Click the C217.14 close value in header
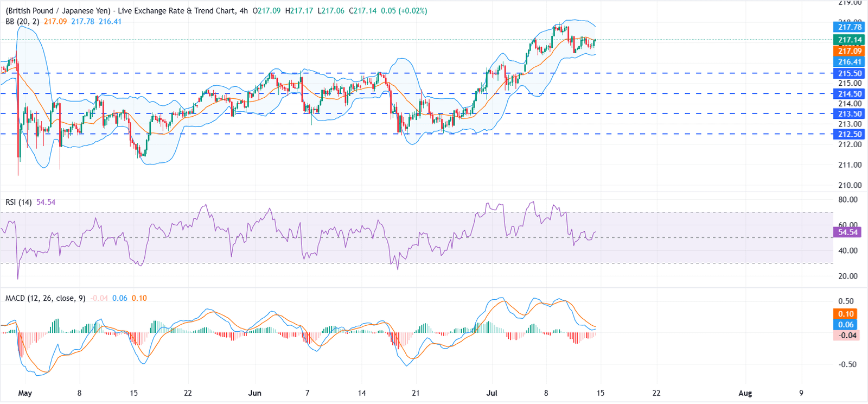This screenshot has width=868, height=404. pos(362,11)
